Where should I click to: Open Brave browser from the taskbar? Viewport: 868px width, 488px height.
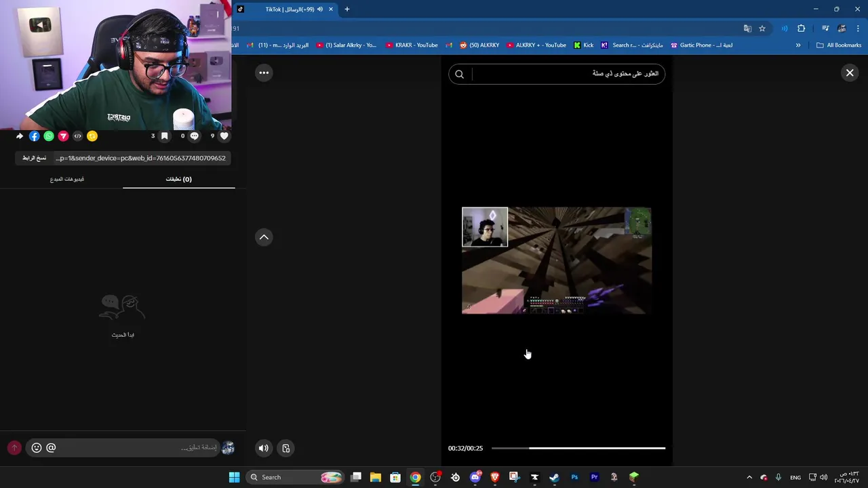pyautogui.click(x=495, y=477)
